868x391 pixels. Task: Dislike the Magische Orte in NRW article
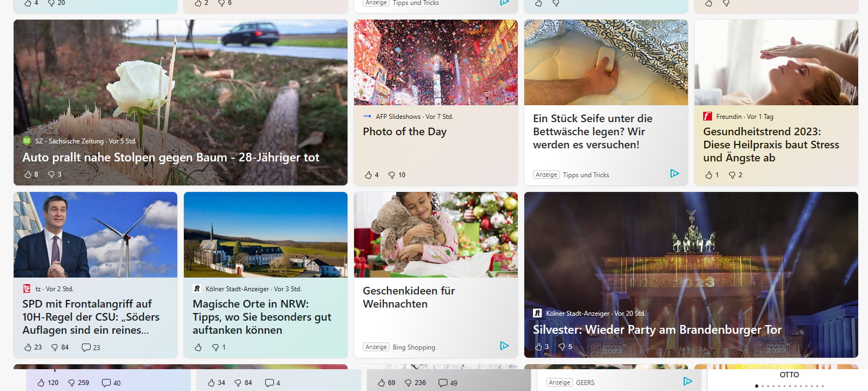click(215, 347)
